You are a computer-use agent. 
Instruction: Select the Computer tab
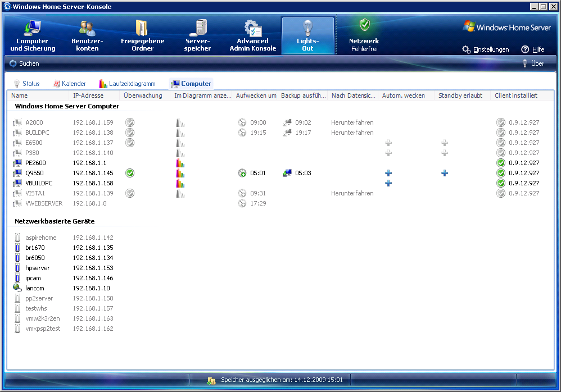191,84
